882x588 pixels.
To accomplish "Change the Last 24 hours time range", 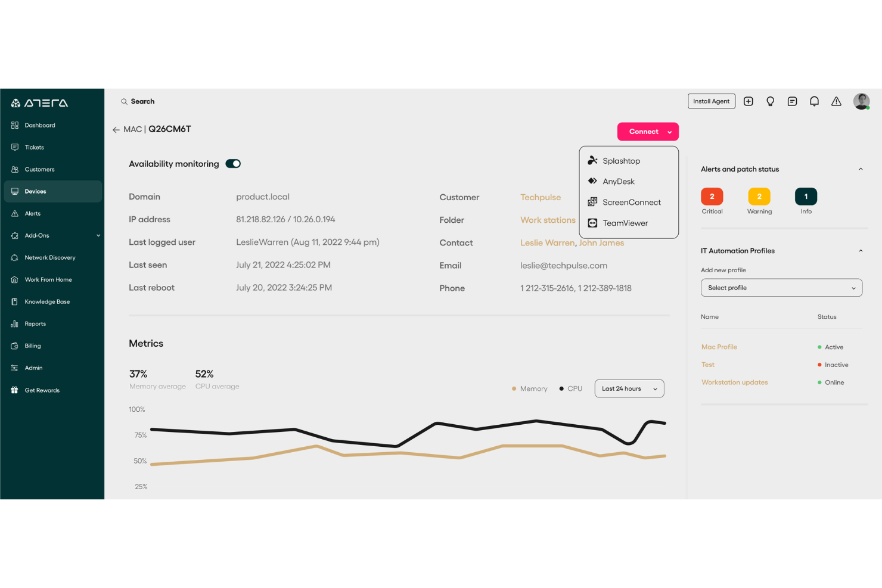I will pyautogui.click(x=629, y=388).
